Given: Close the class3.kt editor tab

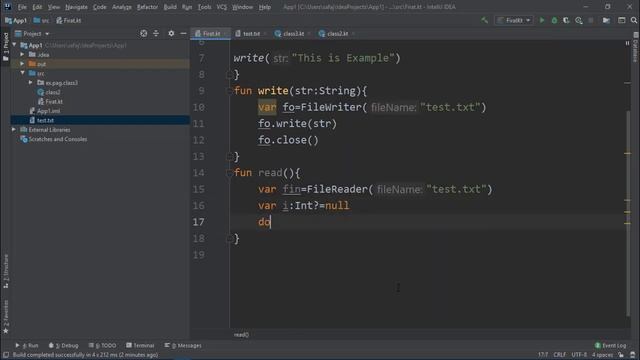Looking at the screenshot, I should [x=309, y=33].
